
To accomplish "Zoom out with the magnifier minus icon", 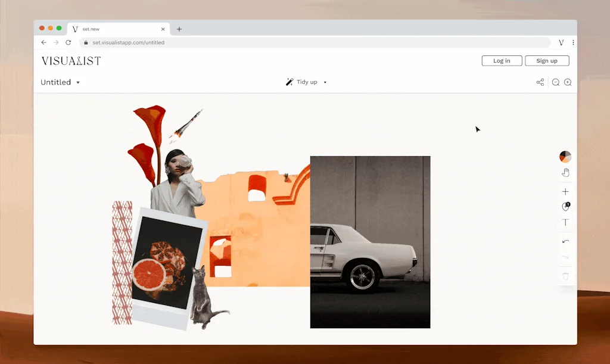I will point(554,82).
